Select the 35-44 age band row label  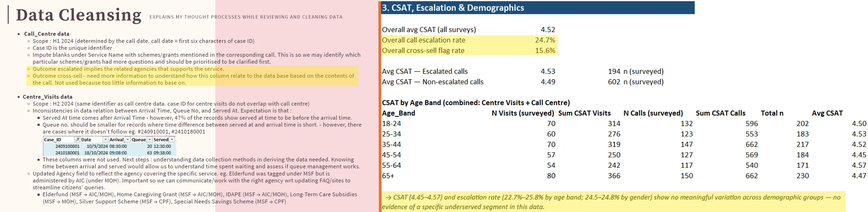coord(392,145)
